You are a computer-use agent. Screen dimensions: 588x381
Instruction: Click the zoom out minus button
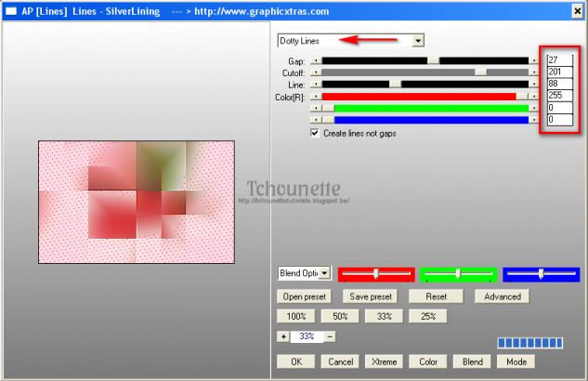point(330,336)
